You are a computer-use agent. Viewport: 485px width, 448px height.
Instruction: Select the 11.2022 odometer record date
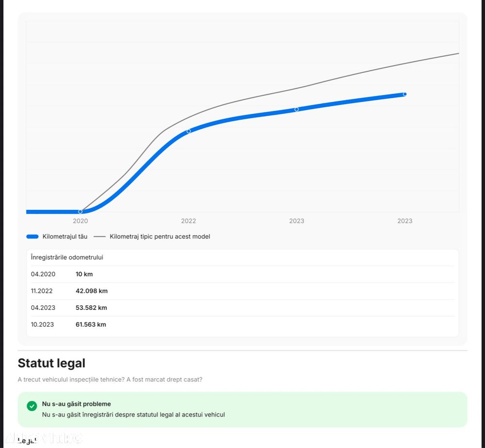42,291
